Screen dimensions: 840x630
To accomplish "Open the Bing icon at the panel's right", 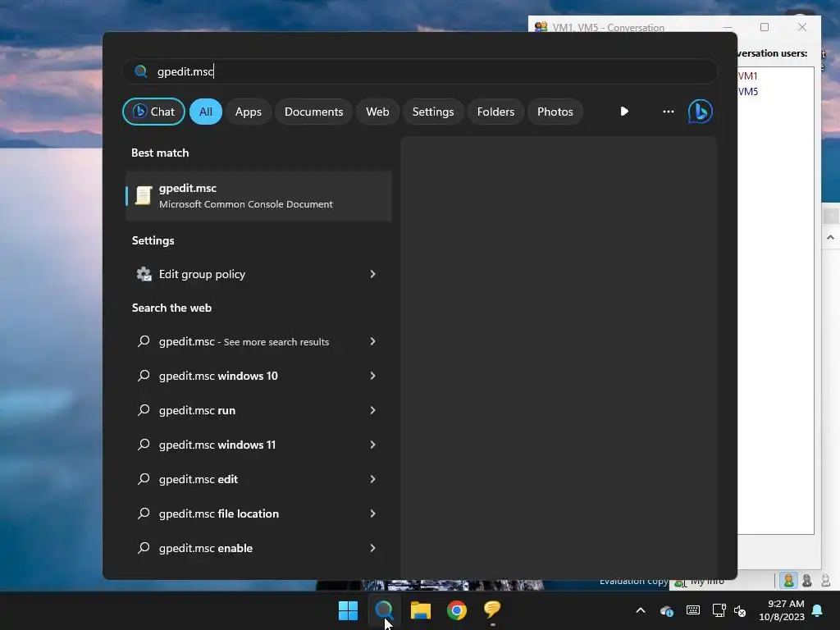I will 701,112.
